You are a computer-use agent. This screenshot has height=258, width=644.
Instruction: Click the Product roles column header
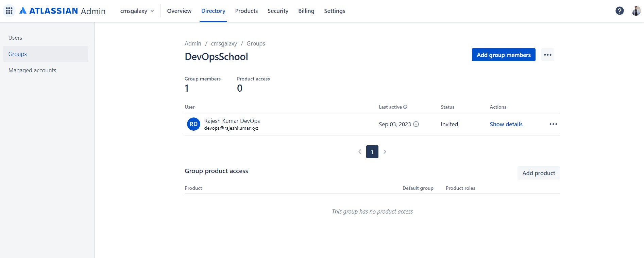460,188
